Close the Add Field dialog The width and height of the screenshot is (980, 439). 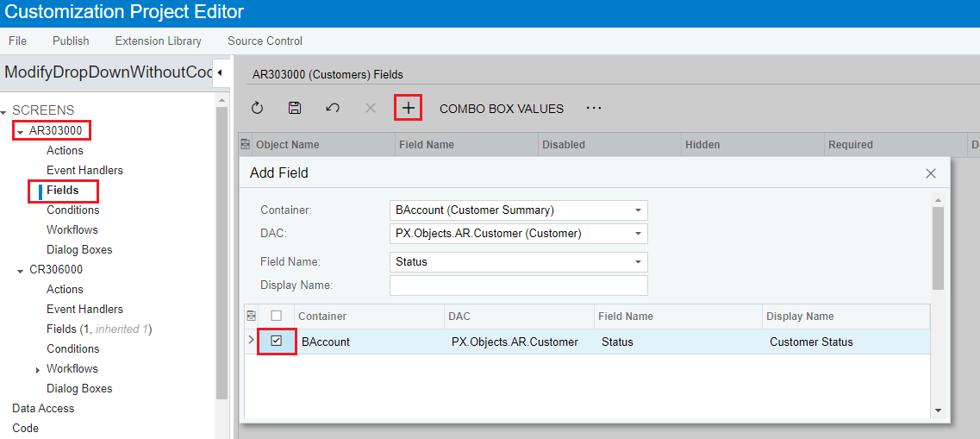931,173
